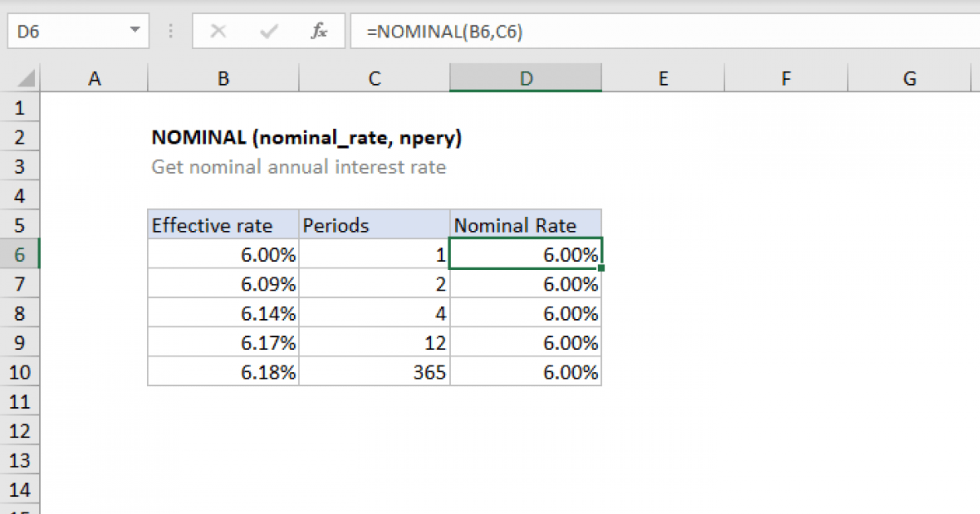This screenshot has height=514, width=980.
Task: Select column header D
Action: click(x=525, y=78)
